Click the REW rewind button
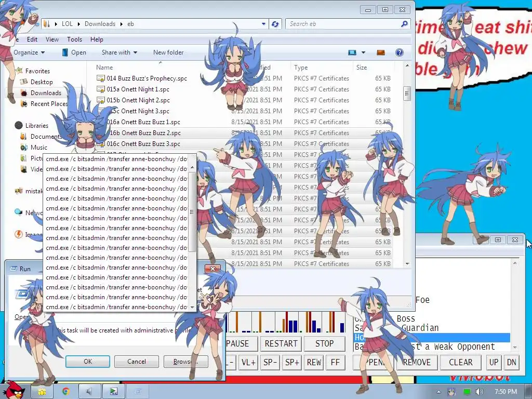532x399 pixels. click(314, 362)
